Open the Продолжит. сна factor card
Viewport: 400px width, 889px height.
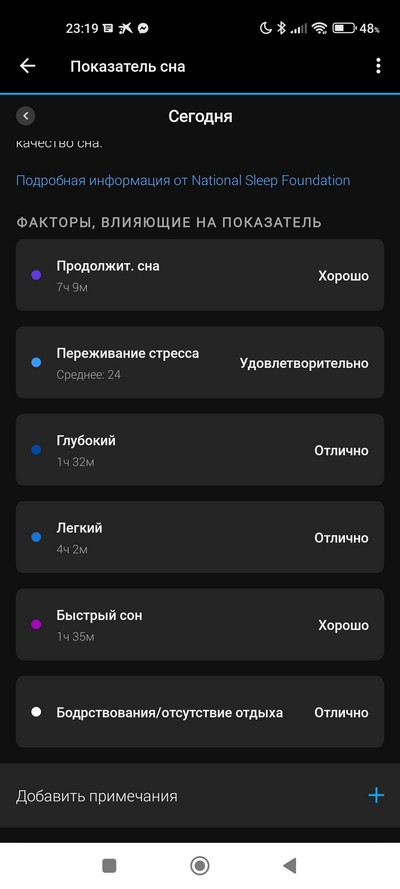(200, 275)
